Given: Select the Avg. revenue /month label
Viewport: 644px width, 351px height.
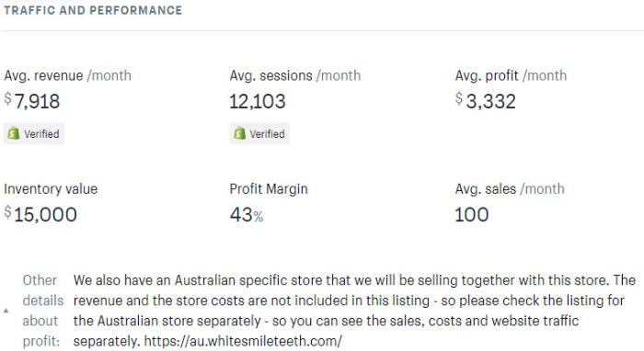Looking at the screenshot, I should coord(68,75).
